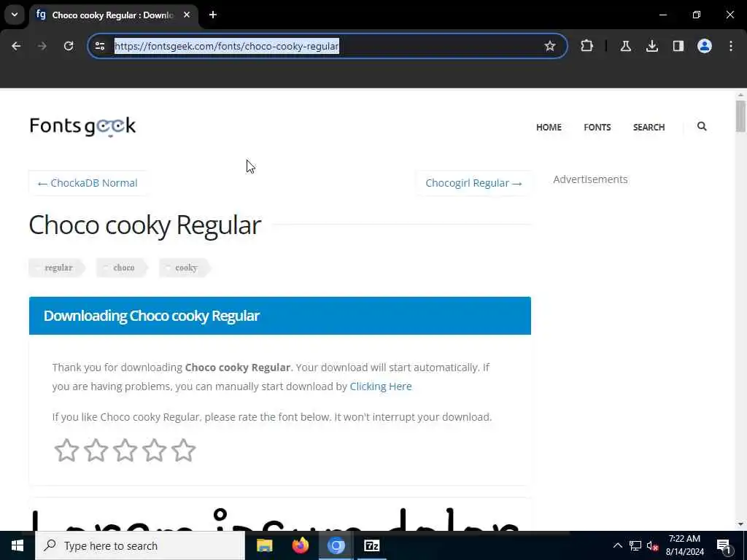Click the browser back arrow
The height and width of the screenshot is (560, 747).
[x=16, y=46]
